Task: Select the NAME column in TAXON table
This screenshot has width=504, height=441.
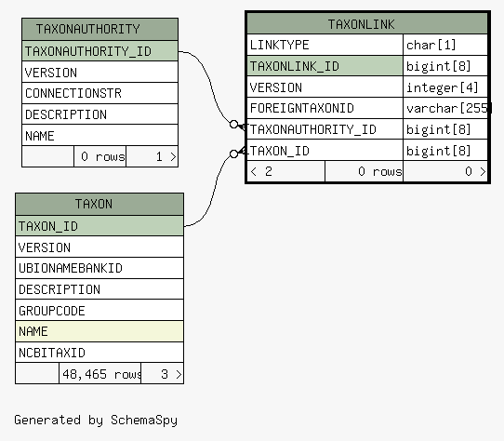Action: [99, 331]
